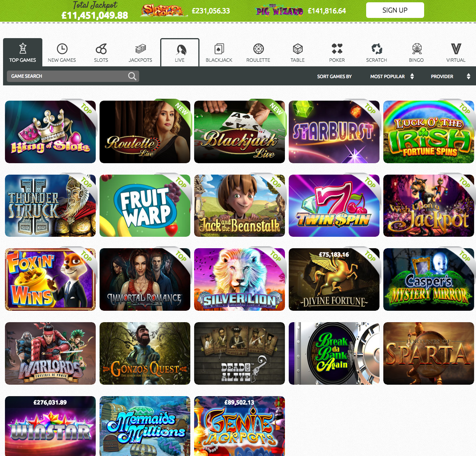Launch Warlords Crystals of Power
Image resolution: width=476 pixels, height=456 pixels.
point(50,353)
